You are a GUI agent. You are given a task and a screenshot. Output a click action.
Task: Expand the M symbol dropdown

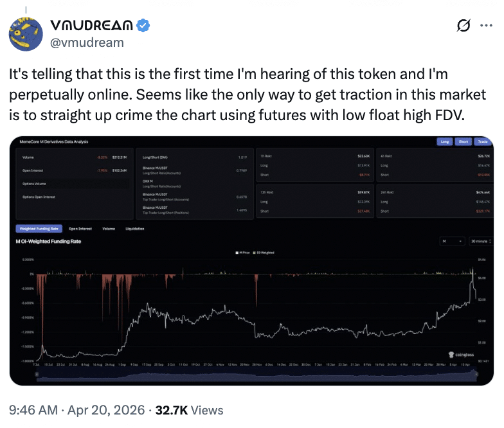[452, 241]
